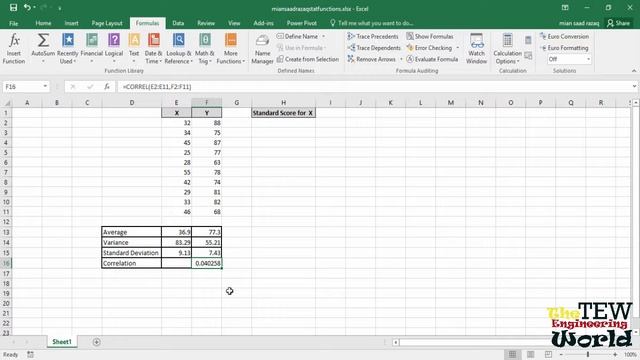Open Lookup & Reference functions
This screenshot has width=640, height=360.
[x=178, y=49]
